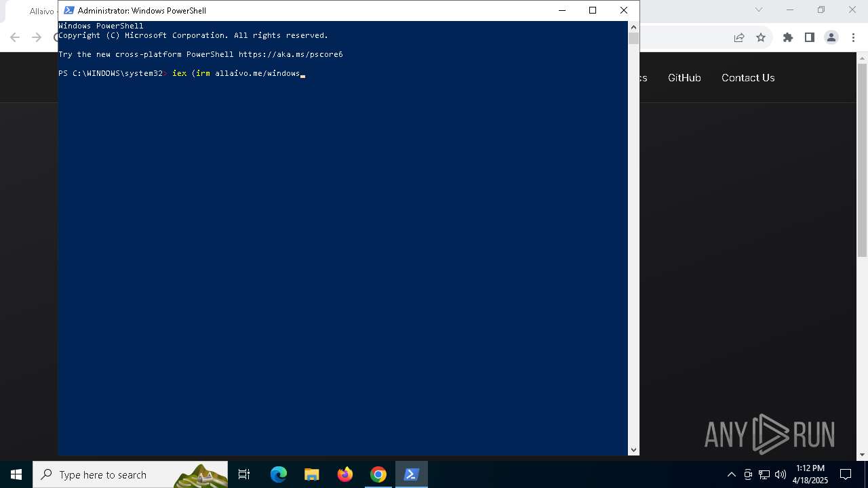Minimize the PowerShell window
This screenshot has width=868, height=488.
(561, 10)
